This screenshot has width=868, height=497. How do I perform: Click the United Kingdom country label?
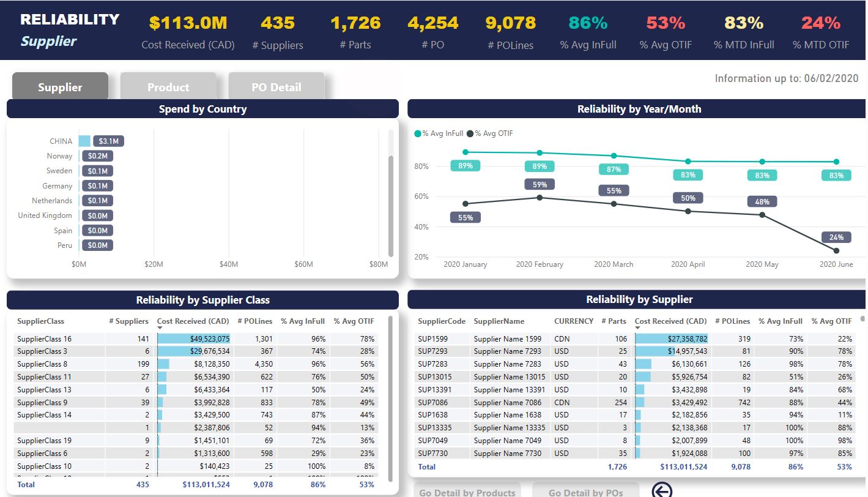coord(45,215)
